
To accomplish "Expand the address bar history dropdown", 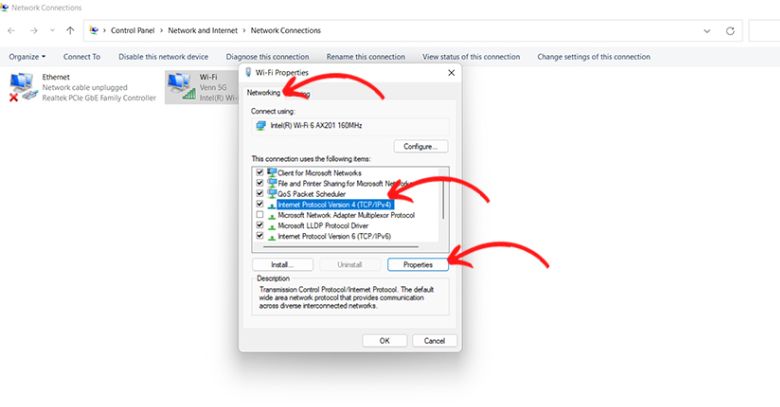I will [707, 31].
